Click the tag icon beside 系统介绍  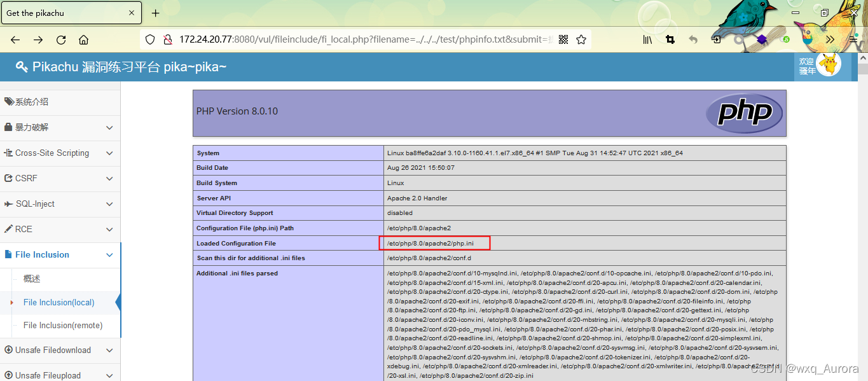[9, 102]
